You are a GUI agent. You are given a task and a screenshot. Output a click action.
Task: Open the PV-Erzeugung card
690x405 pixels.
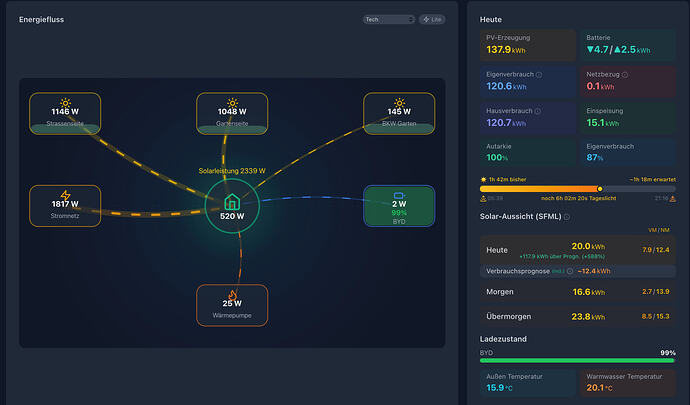[x=528, y=45]
